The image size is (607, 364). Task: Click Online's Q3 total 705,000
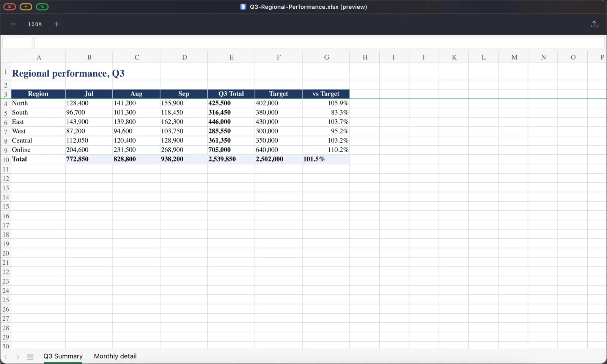click(x=231, y=150)
